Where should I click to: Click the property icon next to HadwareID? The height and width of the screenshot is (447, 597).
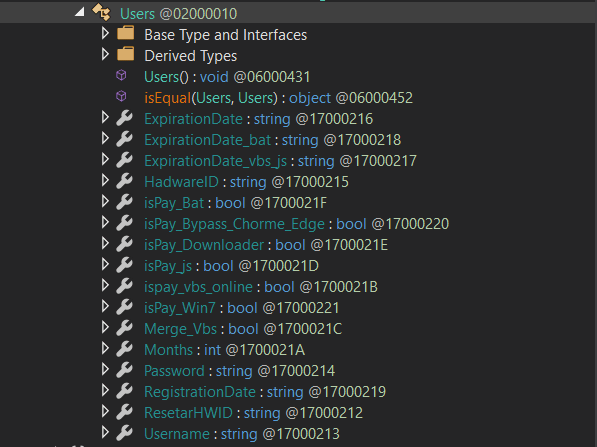(124, 181)
